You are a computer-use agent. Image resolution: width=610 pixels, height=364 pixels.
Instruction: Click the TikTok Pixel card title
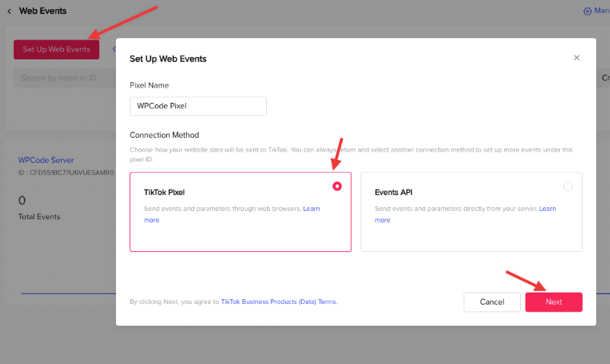point(164,193)
